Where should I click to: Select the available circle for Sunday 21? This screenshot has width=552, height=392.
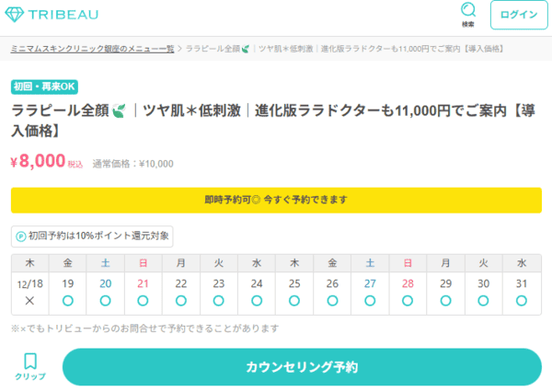click(x=144, y=301)
